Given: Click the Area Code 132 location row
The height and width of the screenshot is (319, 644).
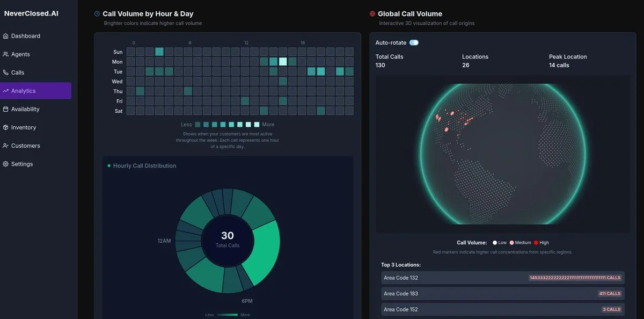Looking at the screenshot, I should pyautogui.click(x=502, y=278).
